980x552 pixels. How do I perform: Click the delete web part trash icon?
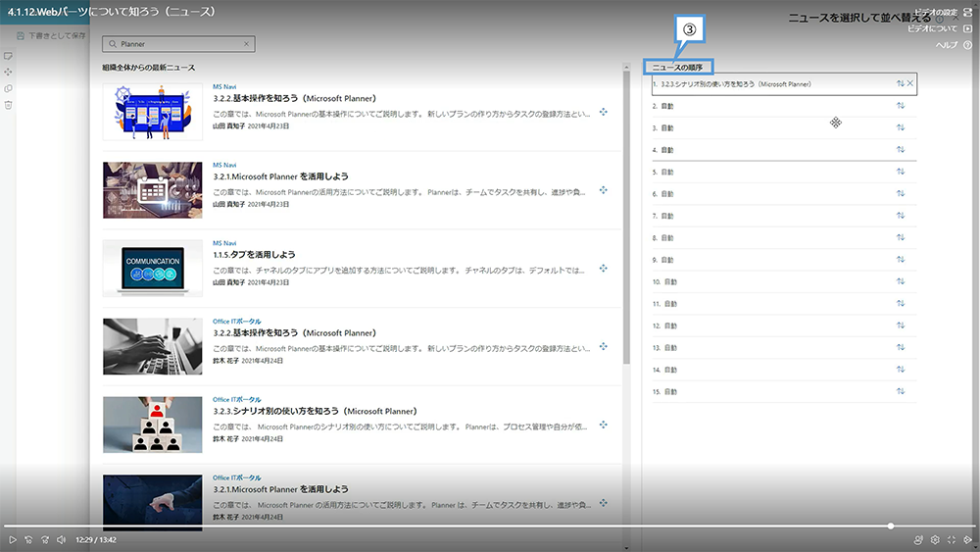click(8, 104)
